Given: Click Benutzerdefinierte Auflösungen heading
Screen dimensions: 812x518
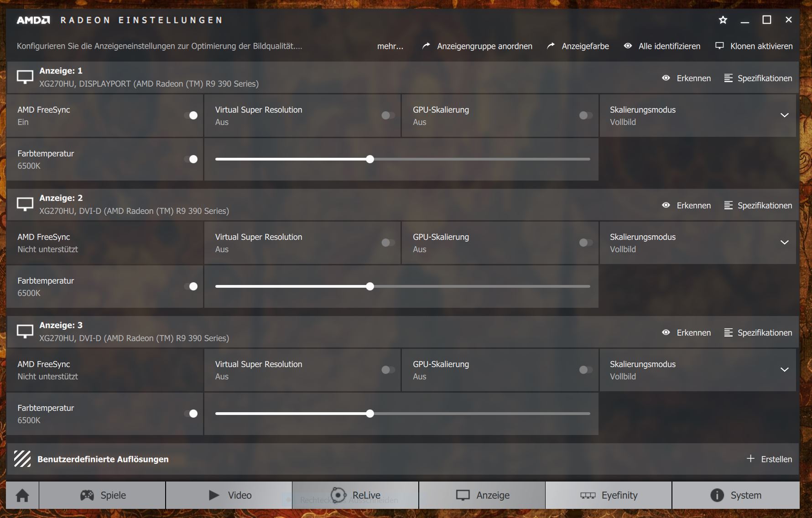Looking at the screenshot, I should (x=103, y=459).
